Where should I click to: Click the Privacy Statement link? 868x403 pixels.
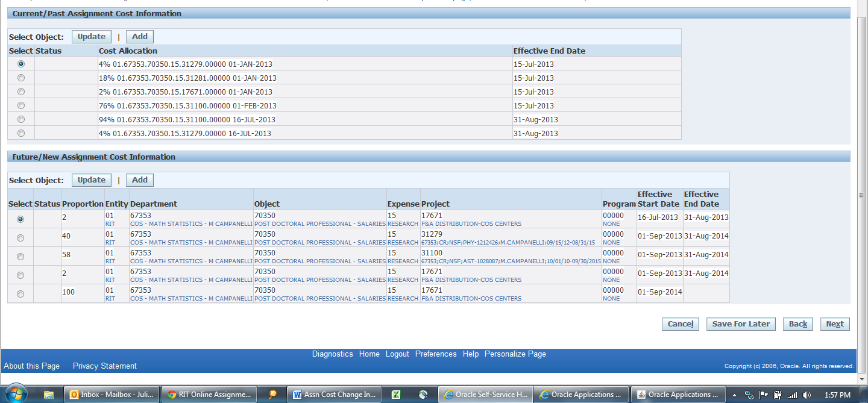104,366
